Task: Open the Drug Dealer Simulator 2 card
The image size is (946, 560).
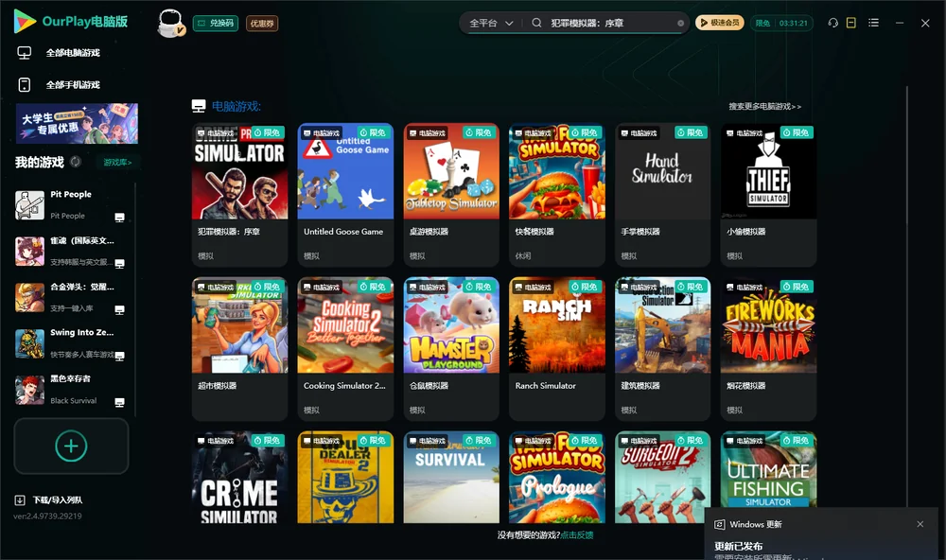Action: (345, 477)
